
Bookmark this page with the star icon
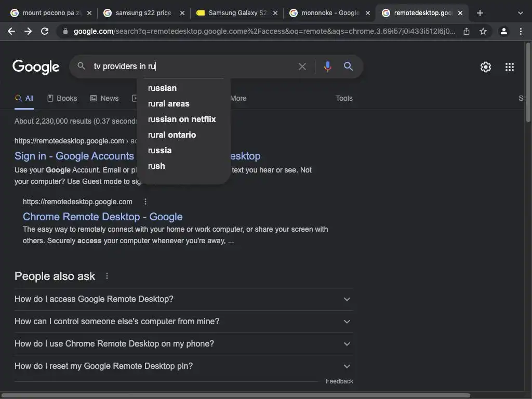(483, 31)
